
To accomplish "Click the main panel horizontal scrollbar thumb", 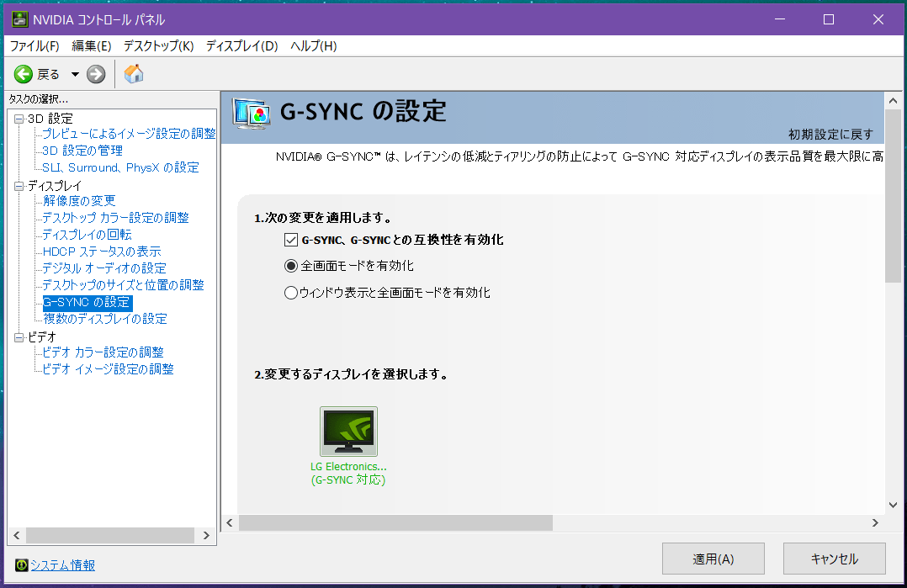I will click(395, 522).
